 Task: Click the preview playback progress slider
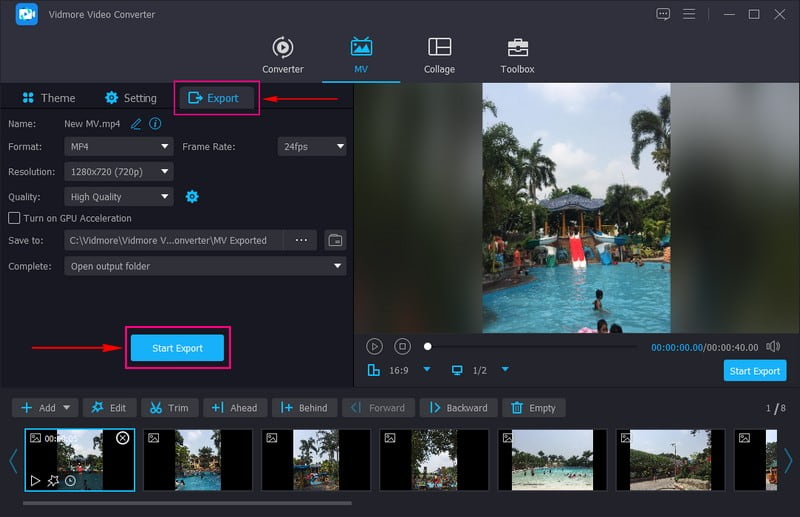coord(530,346)
